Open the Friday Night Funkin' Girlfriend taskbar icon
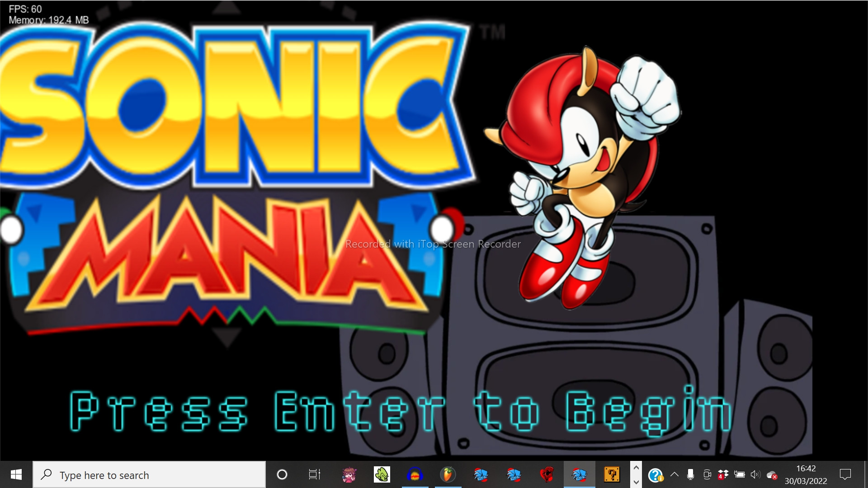 (x=349, y=474)
